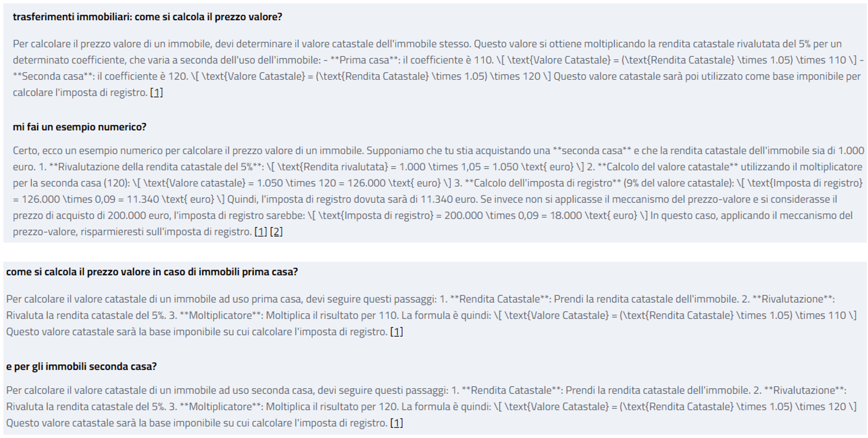This screenshot has height=438, width=868.
Task: Open citation [1] in the first prezzo valore answer
Action: tap(157, 93)
